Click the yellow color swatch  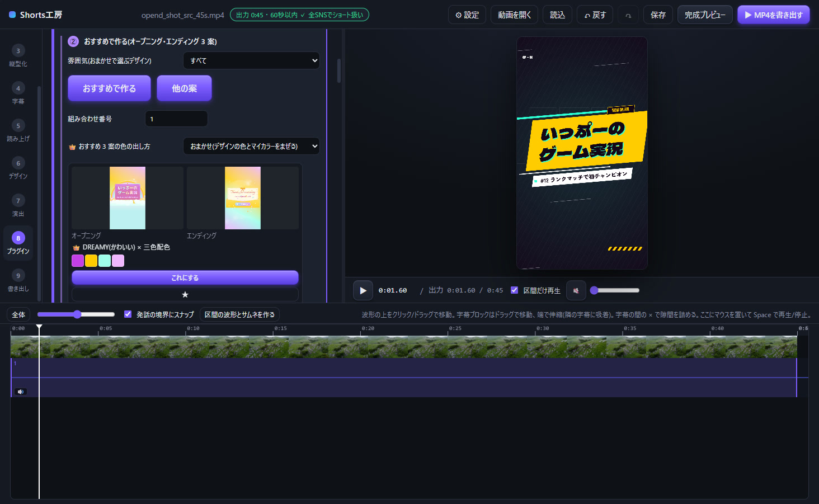pos(91,261)
